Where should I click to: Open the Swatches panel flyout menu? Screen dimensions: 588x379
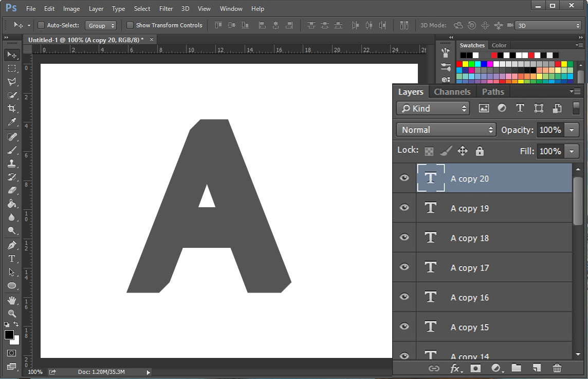click(579, 45)
